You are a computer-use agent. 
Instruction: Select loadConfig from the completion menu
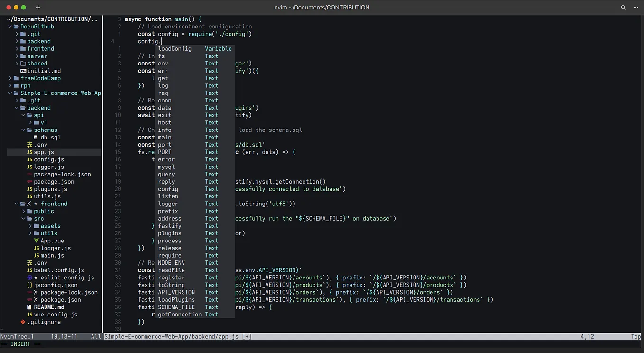click(175, 48)
